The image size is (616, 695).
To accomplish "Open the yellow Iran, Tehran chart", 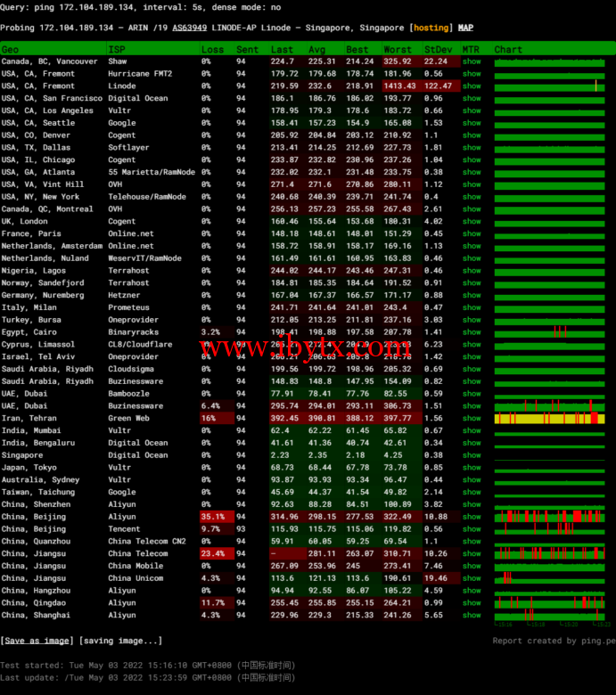I will [547, 418].
